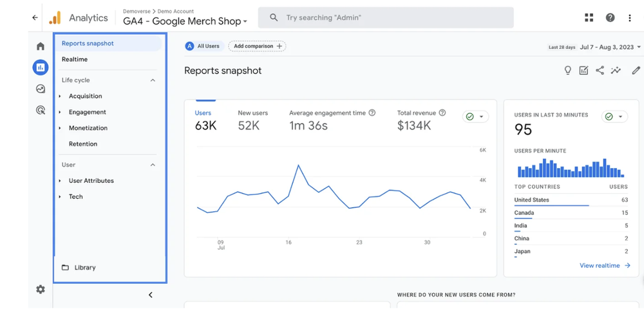Click the help icon beside Total revenue

click(442, 113)
